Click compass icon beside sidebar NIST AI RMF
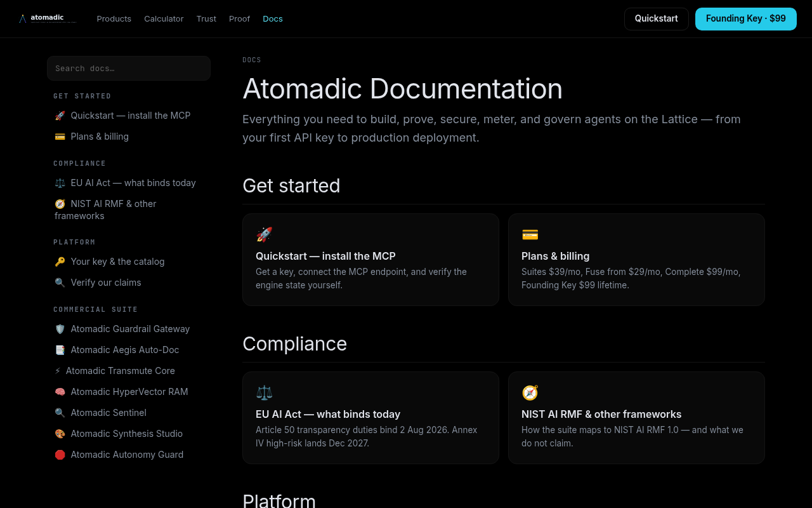 click(60, 204)
